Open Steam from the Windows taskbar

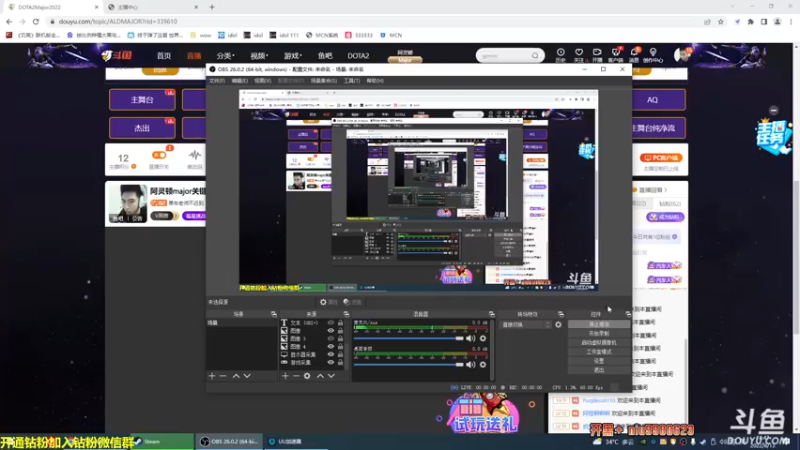point(162,442)
